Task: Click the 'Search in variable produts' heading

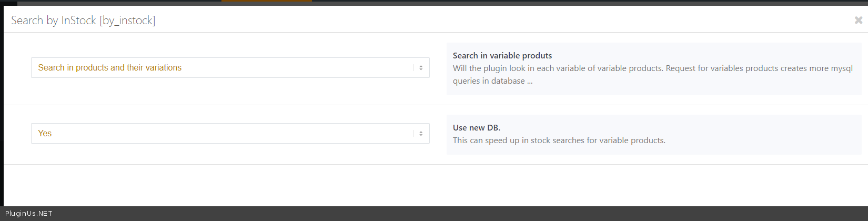Action: pyautogui.click(x=502, y=56)
